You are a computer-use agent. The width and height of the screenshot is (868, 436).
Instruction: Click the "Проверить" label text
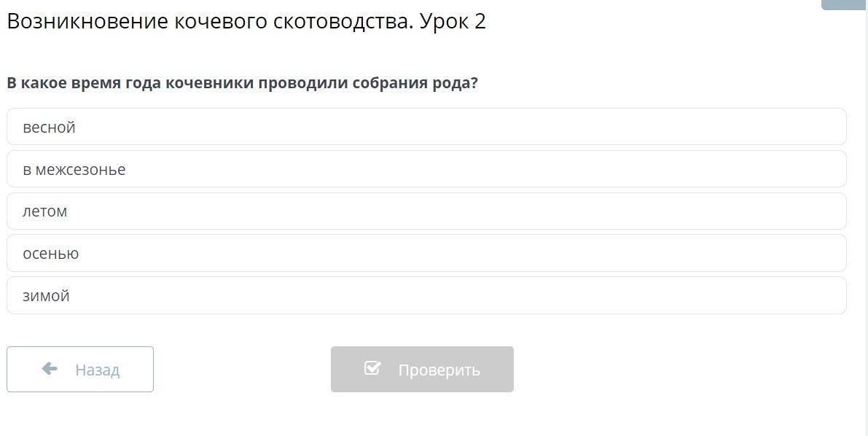(x=439, y=370)
